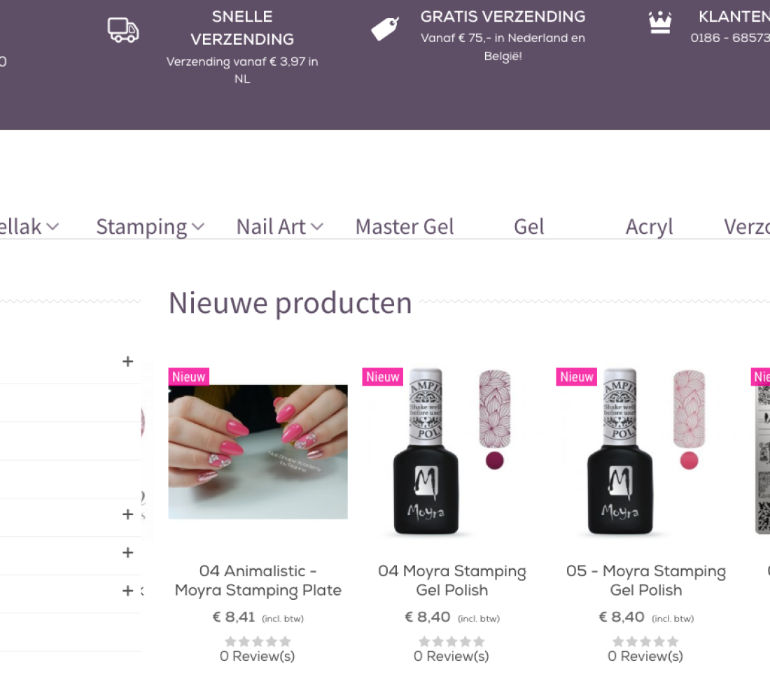Expand the Stamping menu dropdown
Screen dimensions: 770x700
click(x=198, y=227)
